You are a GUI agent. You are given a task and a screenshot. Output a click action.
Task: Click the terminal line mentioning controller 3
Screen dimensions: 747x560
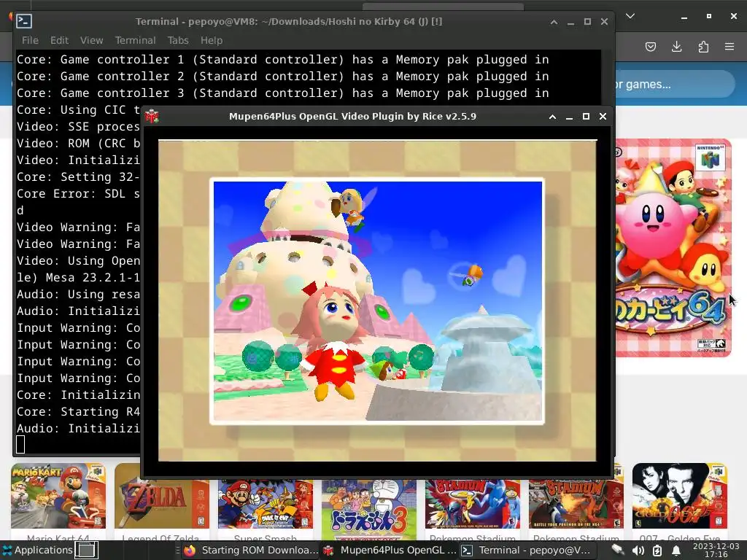[283, 93]
